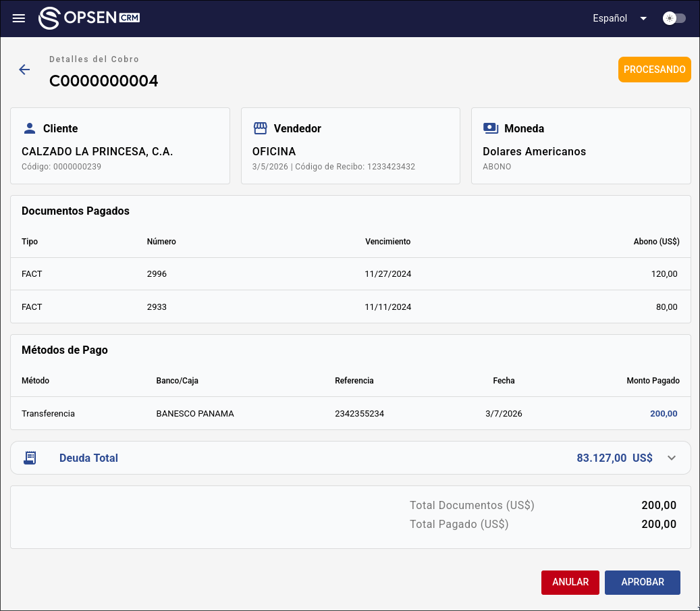Click the Vendedor store icon

tap(260, 128)
